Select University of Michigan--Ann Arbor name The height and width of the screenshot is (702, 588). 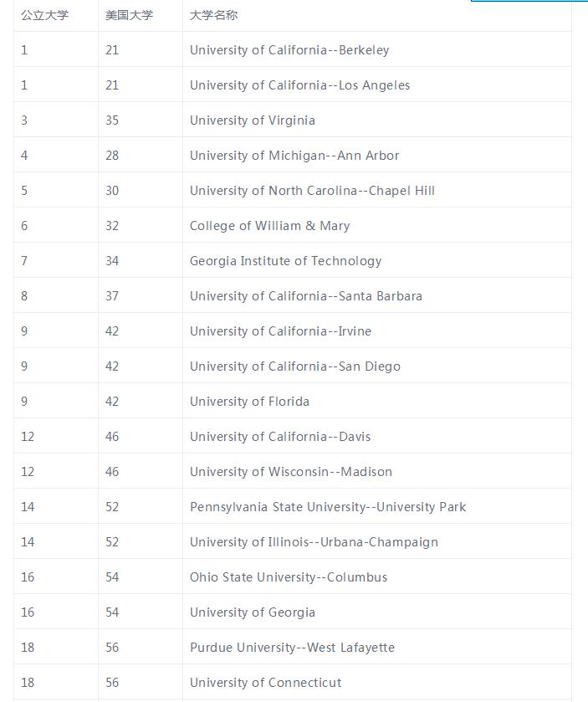294,156
